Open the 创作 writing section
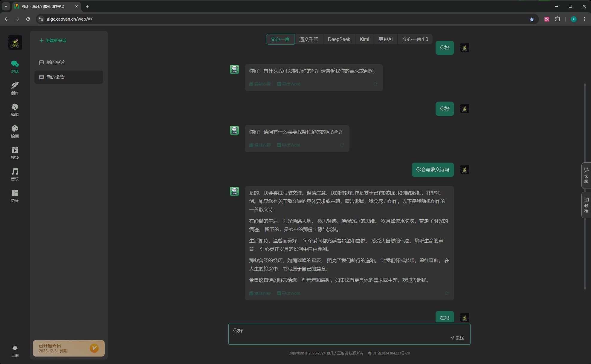This screenshot has height=364, width=591. tap(15, 88)
